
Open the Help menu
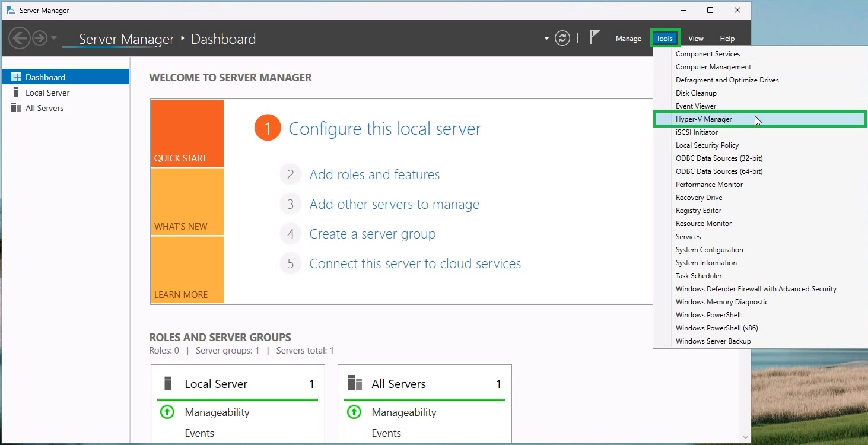click(727, 39)
